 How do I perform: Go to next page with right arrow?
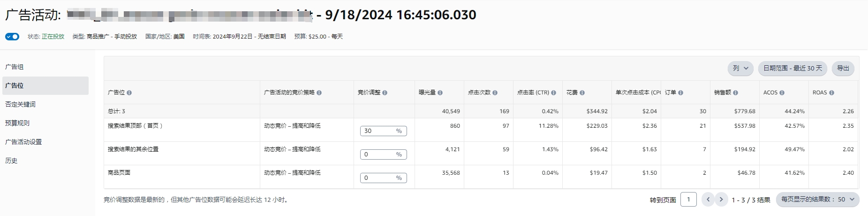point(721,200)
